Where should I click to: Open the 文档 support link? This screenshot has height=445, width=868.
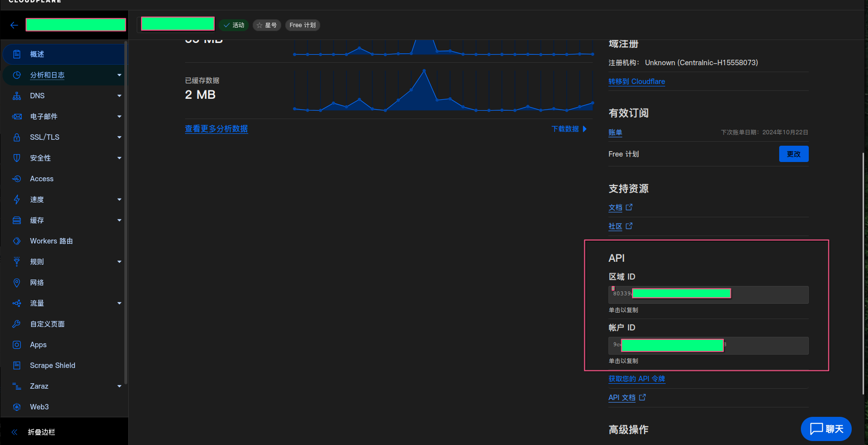(x=615, y=207)
